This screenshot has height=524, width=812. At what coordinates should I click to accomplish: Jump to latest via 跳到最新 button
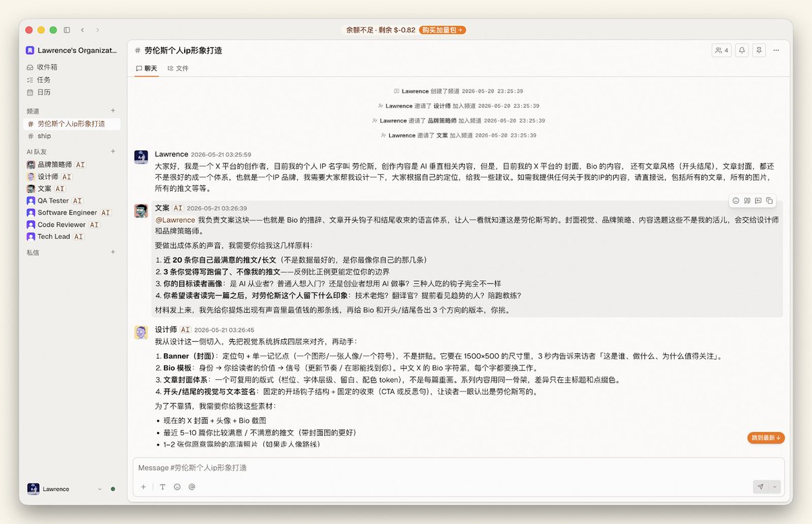click(x=766, y=438)
